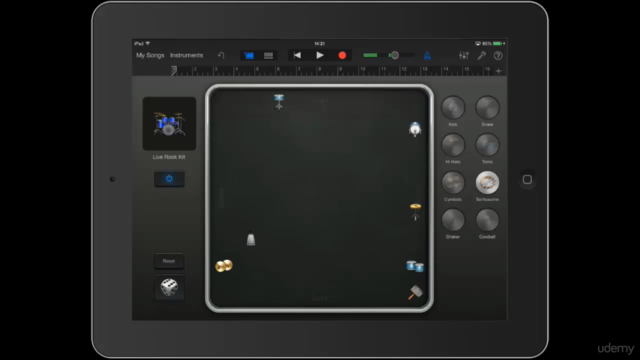This screenshot has height=360, width=640.
Task: Select the crash cymbals in grid
Action: pyautogui.click(x=224, y=266)
